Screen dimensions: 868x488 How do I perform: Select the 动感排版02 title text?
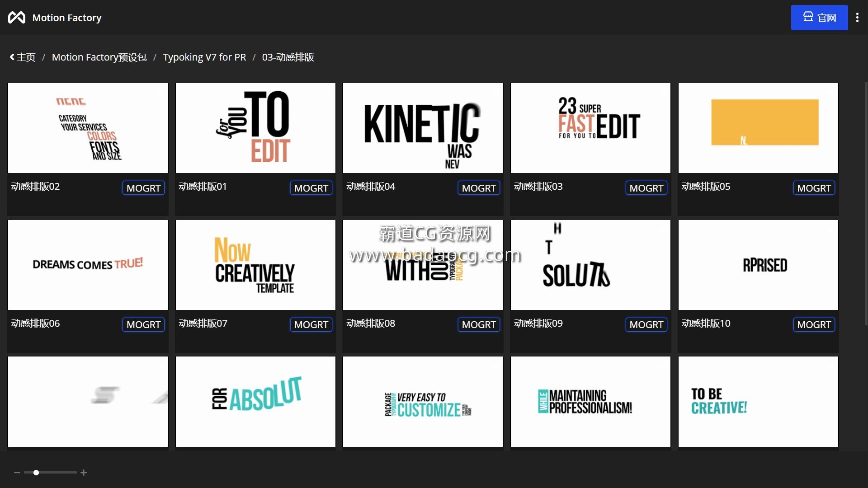(x=35, y=186)
